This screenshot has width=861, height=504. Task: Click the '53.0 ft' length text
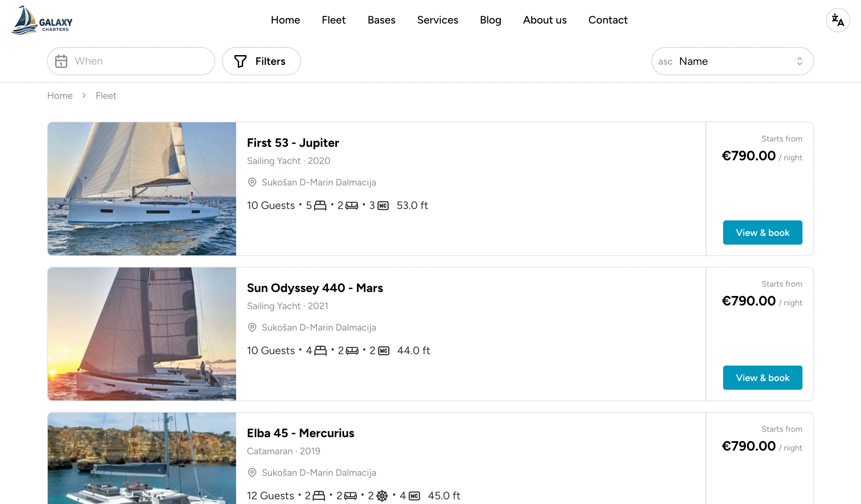412,205
